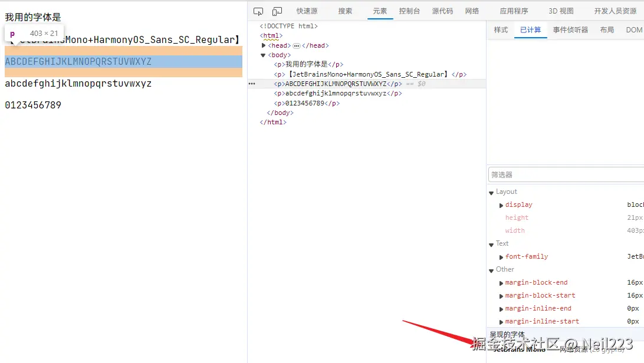644x363 pixels.
Task: Expand the head element node
Action: pos(264,45)
